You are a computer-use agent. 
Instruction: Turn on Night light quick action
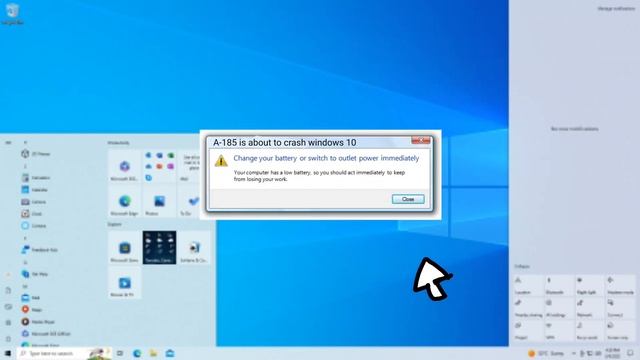[590, 285]
